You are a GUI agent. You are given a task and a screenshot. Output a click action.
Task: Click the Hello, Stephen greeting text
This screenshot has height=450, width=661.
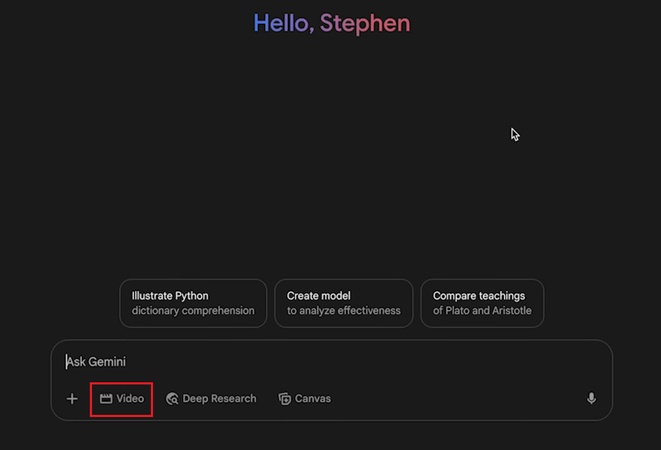tap(331, 23)
